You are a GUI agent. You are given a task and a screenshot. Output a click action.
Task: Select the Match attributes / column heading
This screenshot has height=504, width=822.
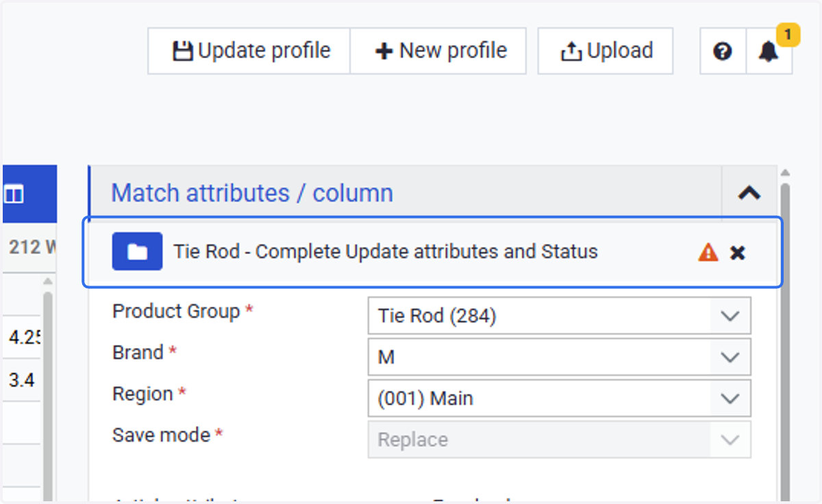tap(252, 193)
